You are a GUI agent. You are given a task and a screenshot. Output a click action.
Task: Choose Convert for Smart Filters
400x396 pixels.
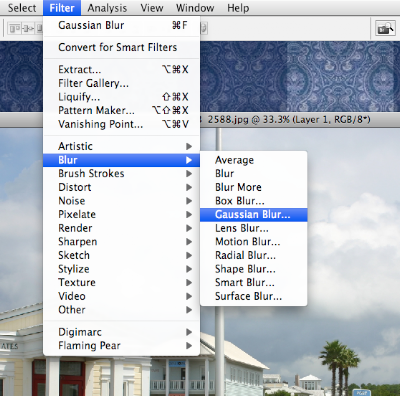(x=121, y=47)
